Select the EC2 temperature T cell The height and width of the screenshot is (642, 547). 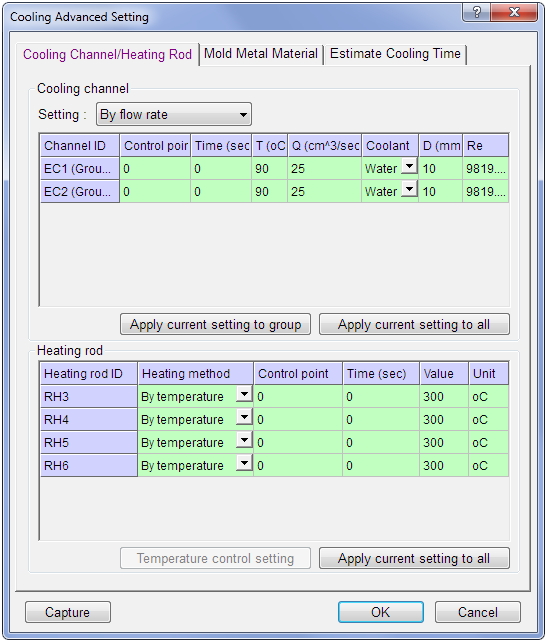[269, 192]
